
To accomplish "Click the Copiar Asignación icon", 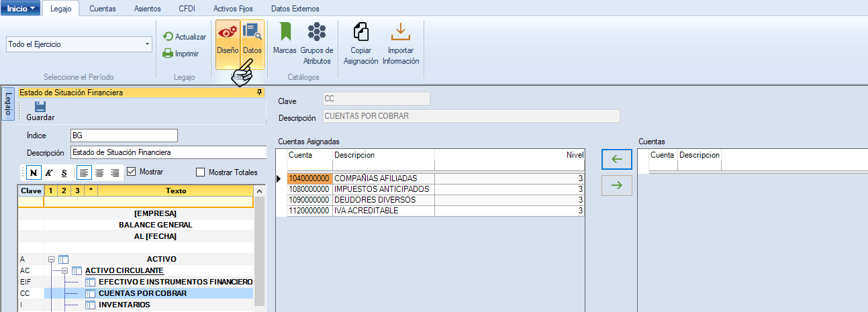I will click(x=361, y=32).
